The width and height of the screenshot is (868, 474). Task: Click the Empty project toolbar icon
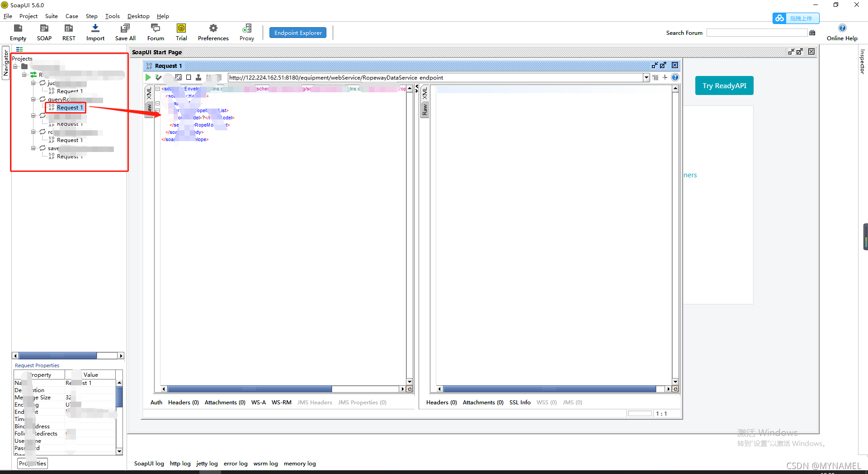click(x=18, y=28)
